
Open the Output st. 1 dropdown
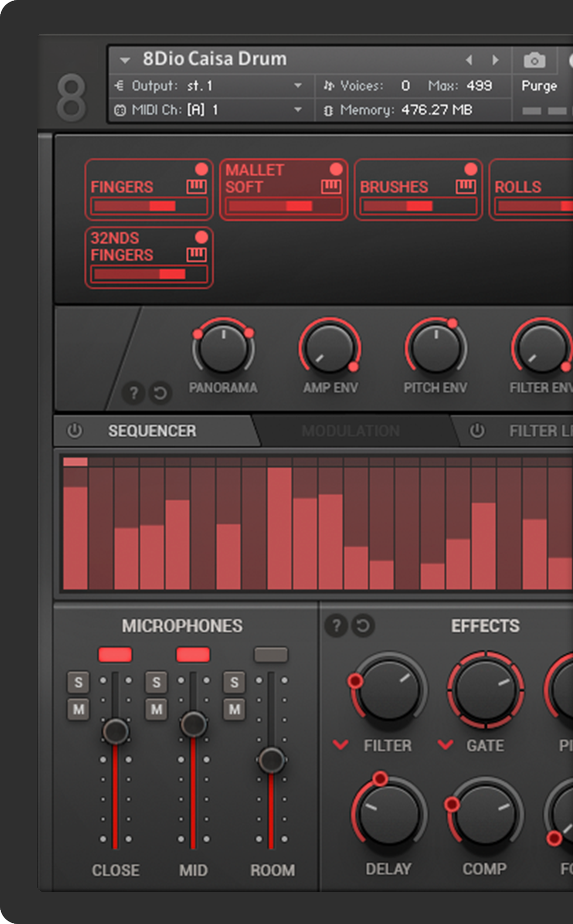tap(298, 86)
